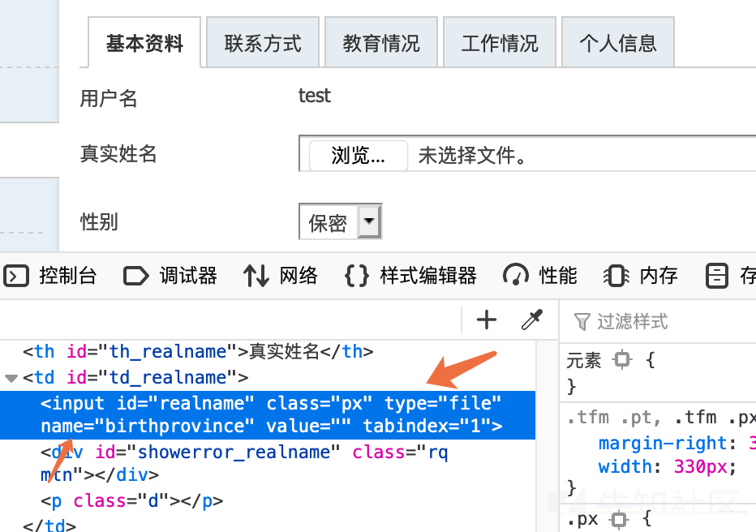Open the 工作情况 tab
The image size is (756, 532).
[500, 43]
